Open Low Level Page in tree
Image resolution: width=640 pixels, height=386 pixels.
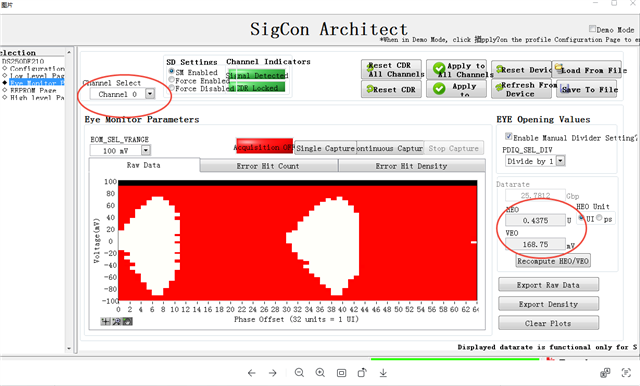click(37, 76)
